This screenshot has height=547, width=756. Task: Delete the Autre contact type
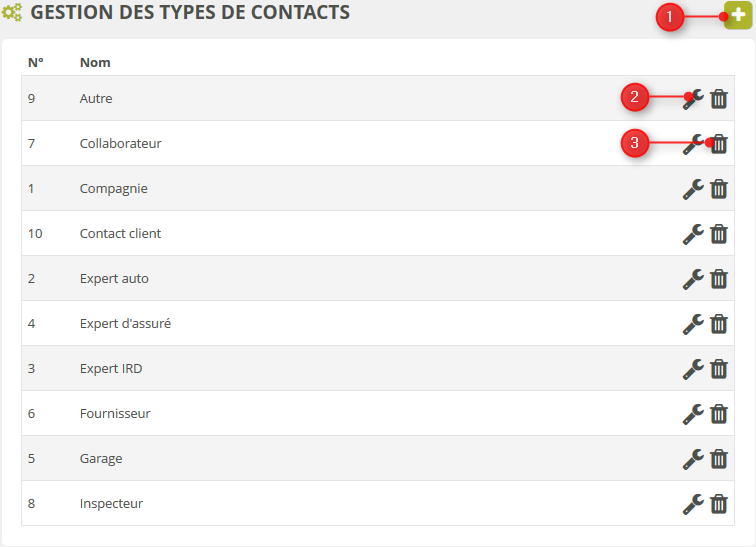point(719,99)
